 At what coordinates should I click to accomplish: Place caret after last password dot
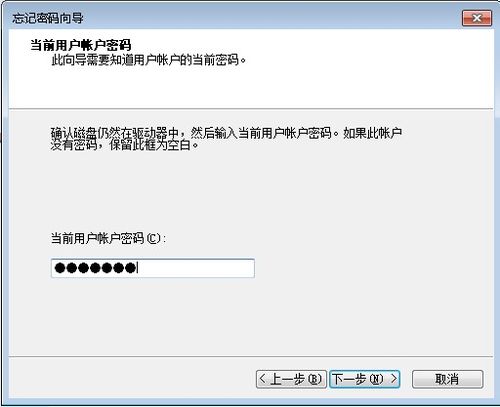click(x=137, y=268)
